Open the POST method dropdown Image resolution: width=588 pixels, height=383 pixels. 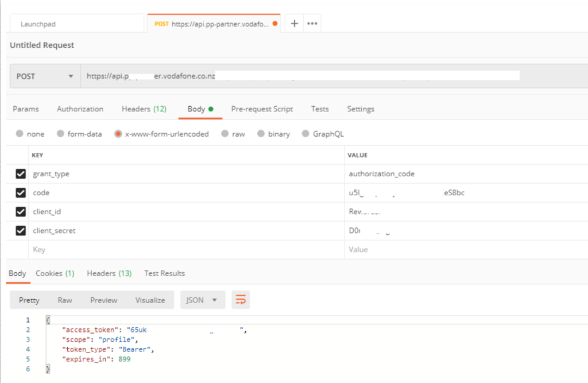45,76
